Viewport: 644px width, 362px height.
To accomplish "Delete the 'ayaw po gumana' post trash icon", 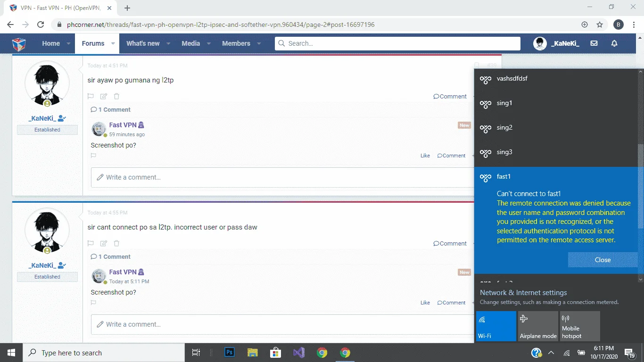I will click(x=116, y=96).
